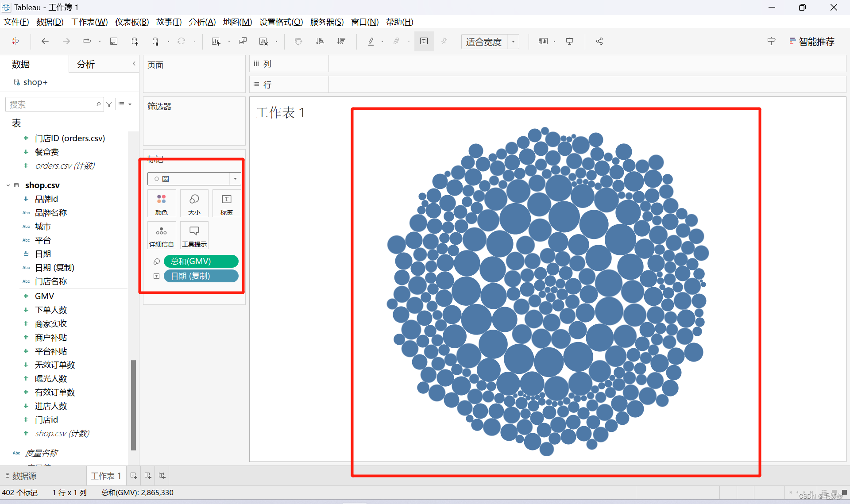Image resolution: width=850 pixels, height=504 pixels.
Task: Open the 设置格式(O) menu
Action: (281, 22)
